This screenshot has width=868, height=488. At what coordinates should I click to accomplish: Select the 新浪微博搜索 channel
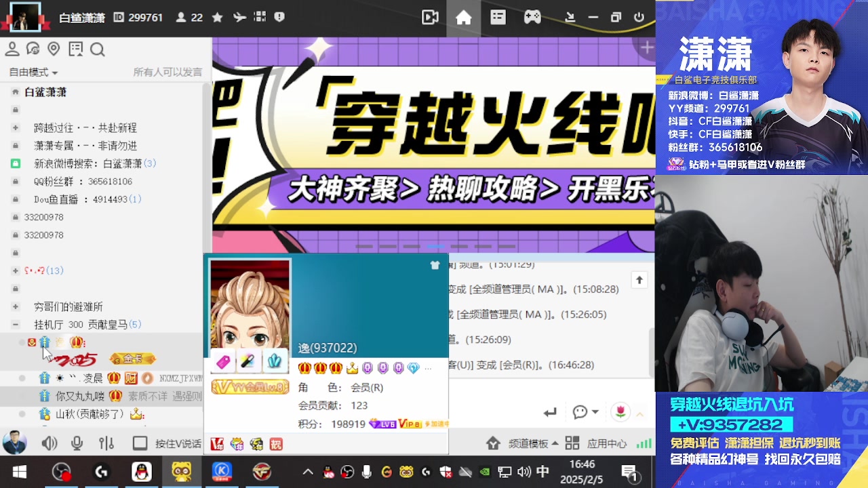click(x=95, y=163)
